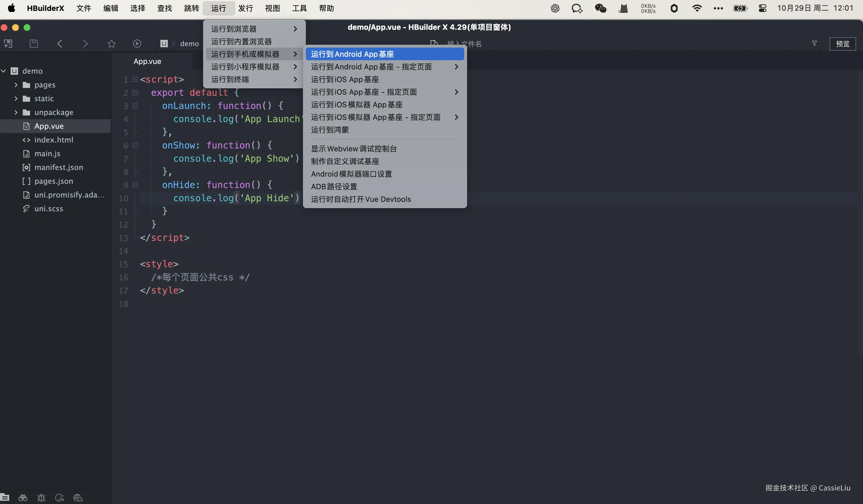
Task: Expand the pages folder in project tree
Action: tap(16, 85)
